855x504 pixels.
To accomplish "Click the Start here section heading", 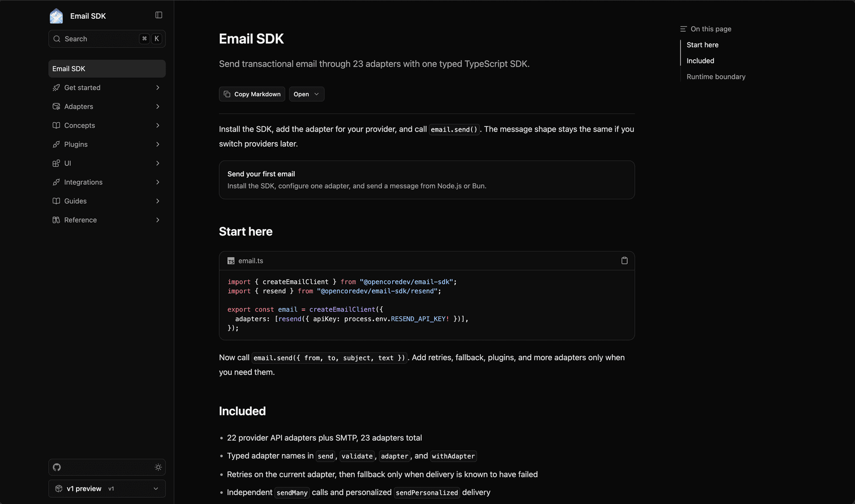I will pos(245,231).
